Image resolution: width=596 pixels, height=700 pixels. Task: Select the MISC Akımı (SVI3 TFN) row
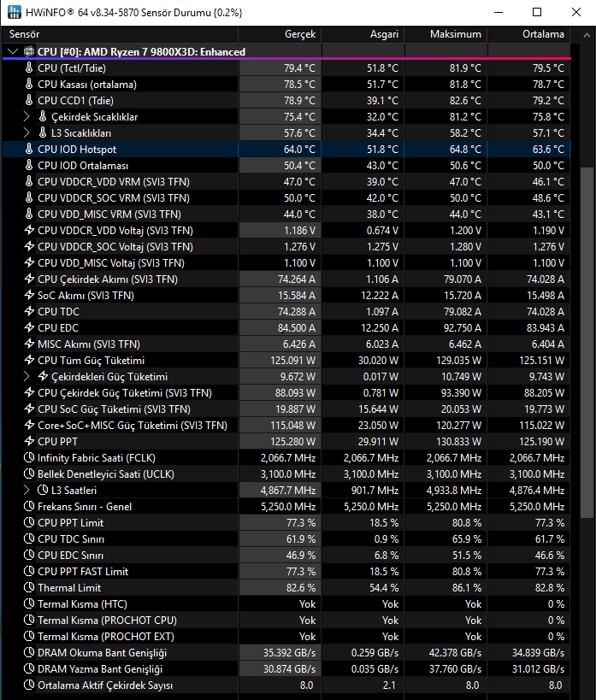pos(286,344)
